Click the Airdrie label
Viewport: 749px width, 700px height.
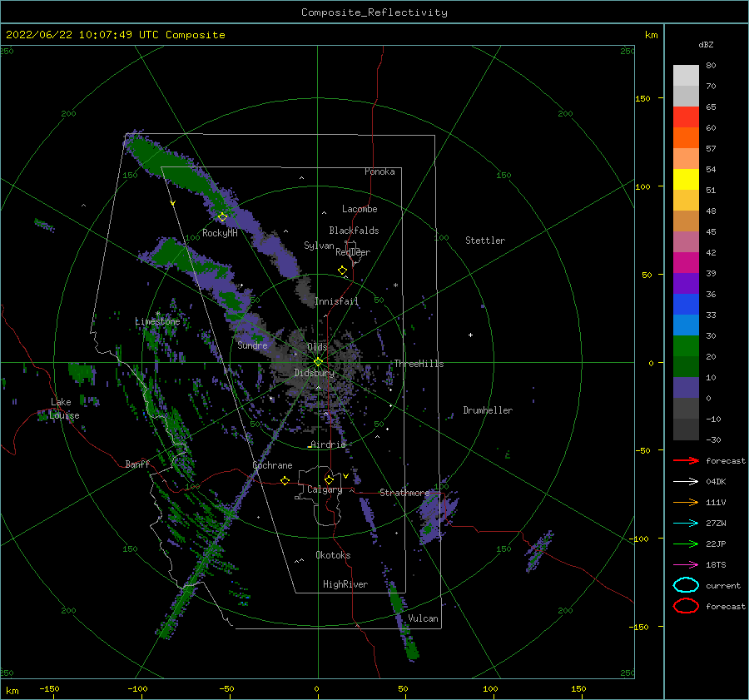point(328,444)
